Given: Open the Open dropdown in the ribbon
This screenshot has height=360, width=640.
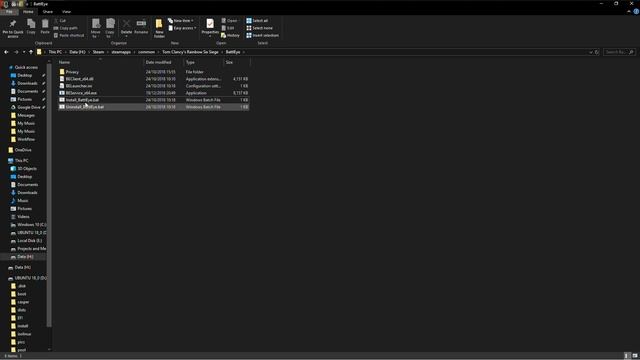Looking at the screenshot, I should coord(230,20).
